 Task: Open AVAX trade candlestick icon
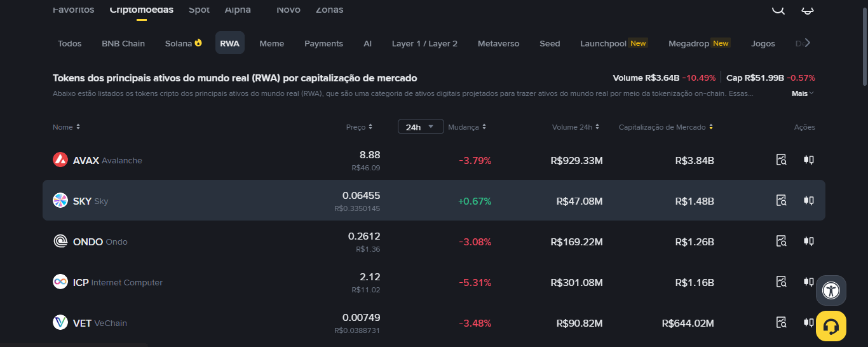pyautogui.click(x=809, y=160)
